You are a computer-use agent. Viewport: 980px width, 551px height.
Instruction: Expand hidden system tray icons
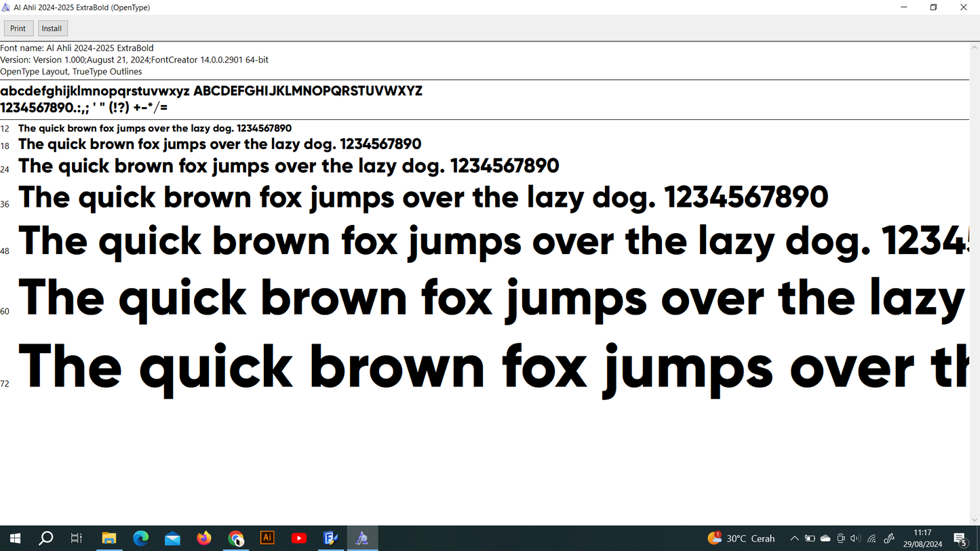794,538
